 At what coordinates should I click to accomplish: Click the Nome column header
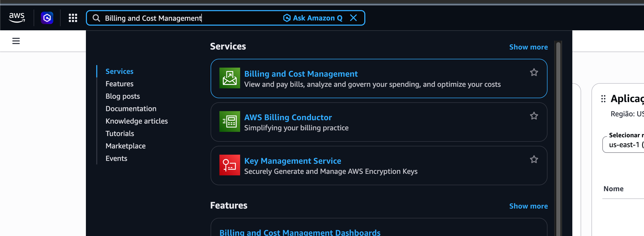coord(613,189)
